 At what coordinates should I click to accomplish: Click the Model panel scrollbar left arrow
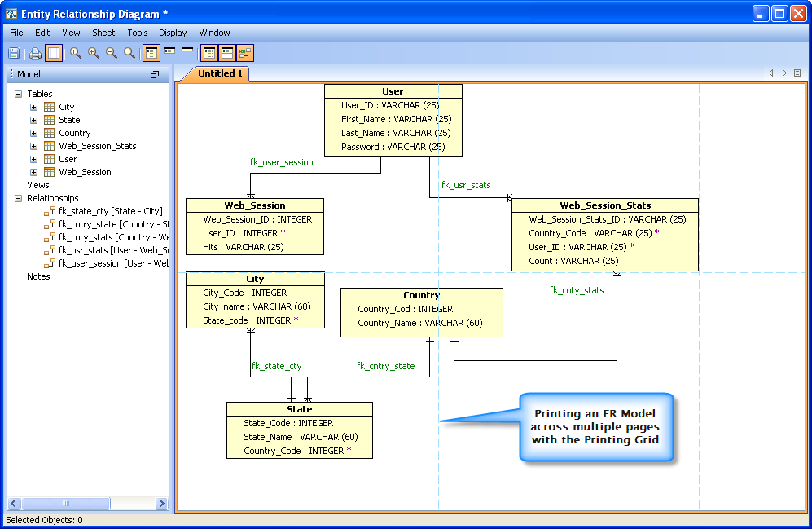[x=14, y=503]
